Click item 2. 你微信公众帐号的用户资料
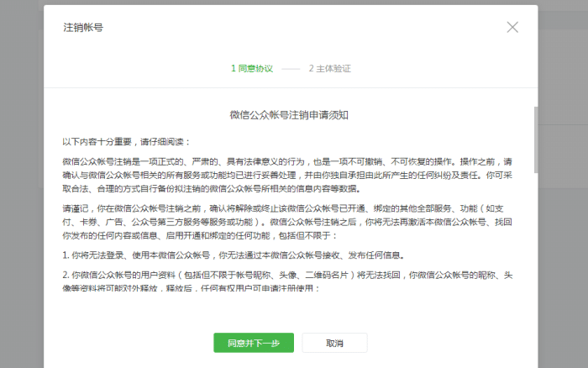This screenshot has width=588, height=368. (x=287, y=281)
